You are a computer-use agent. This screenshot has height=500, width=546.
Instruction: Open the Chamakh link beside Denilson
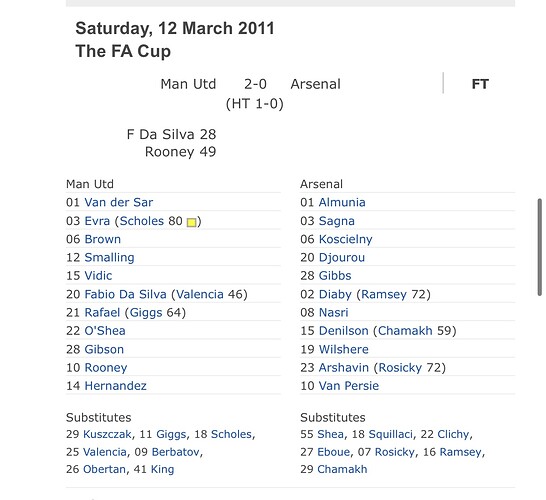[405, 331]
